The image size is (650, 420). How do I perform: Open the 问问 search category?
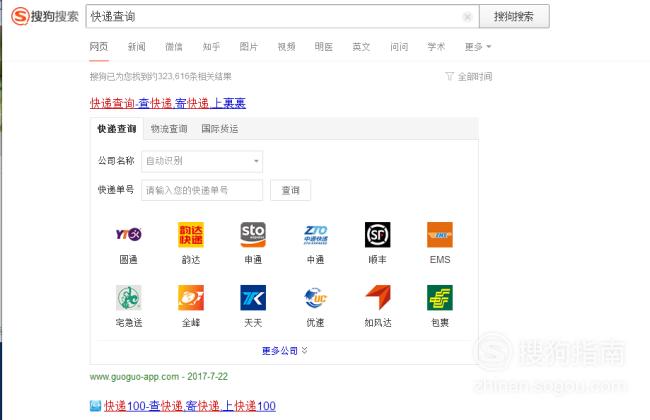(x=399, y=46)
